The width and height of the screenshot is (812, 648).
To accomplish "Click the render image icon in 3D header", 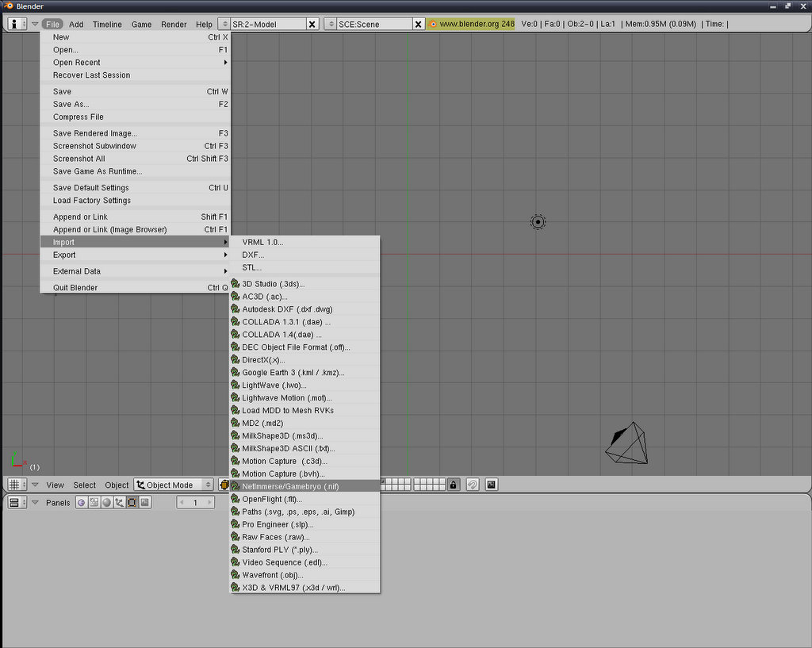I will click(492, 485).
